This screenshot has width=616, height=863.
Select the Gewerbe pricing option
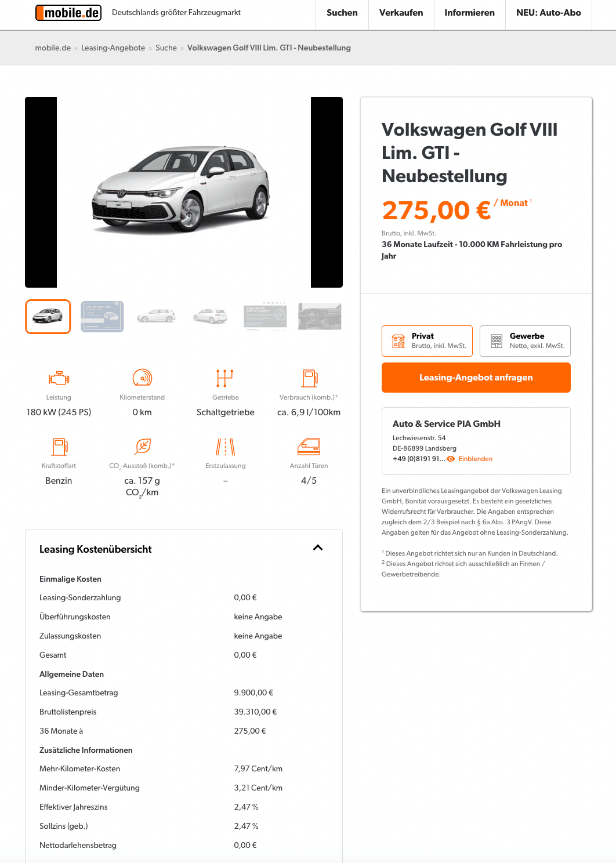(x=525, y=341)
